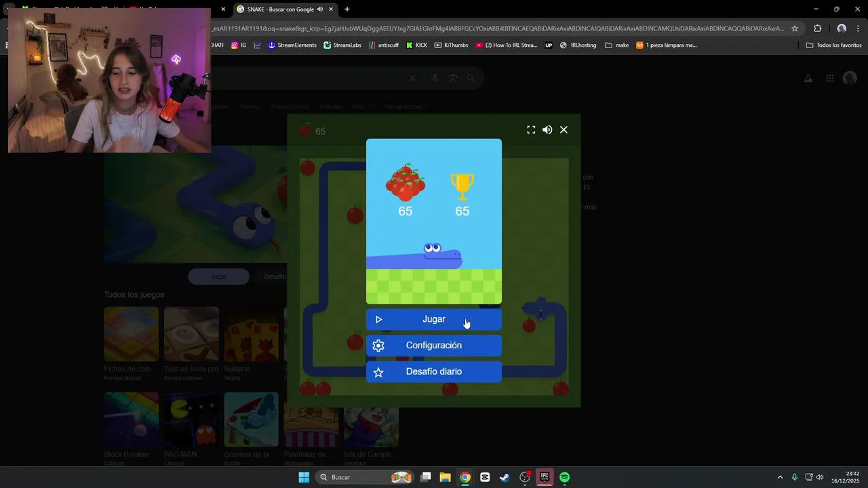This screenshot has height=488, width=868.
Task: Click the microphone tray icon
Action: pos(795,477)
